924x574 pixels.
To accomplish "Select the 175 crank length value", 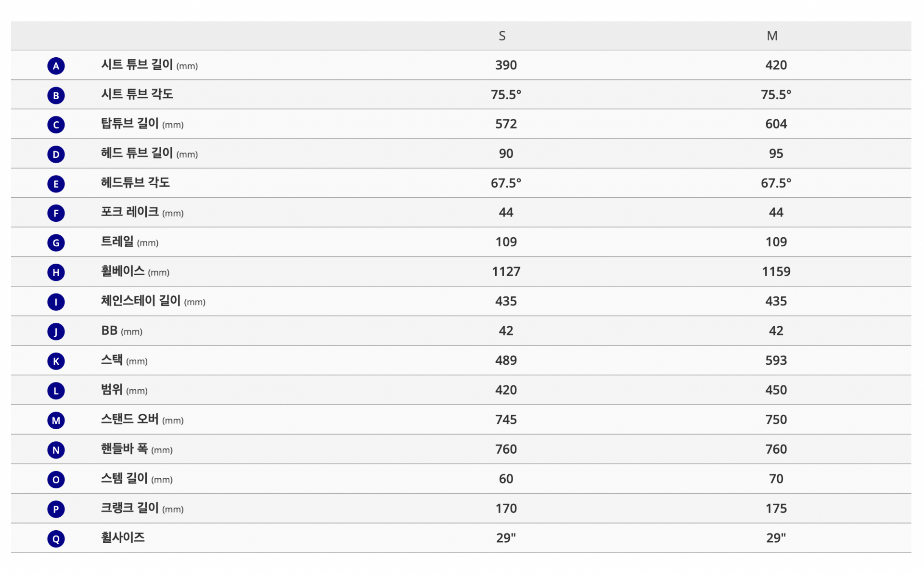I will coord(776,509).
